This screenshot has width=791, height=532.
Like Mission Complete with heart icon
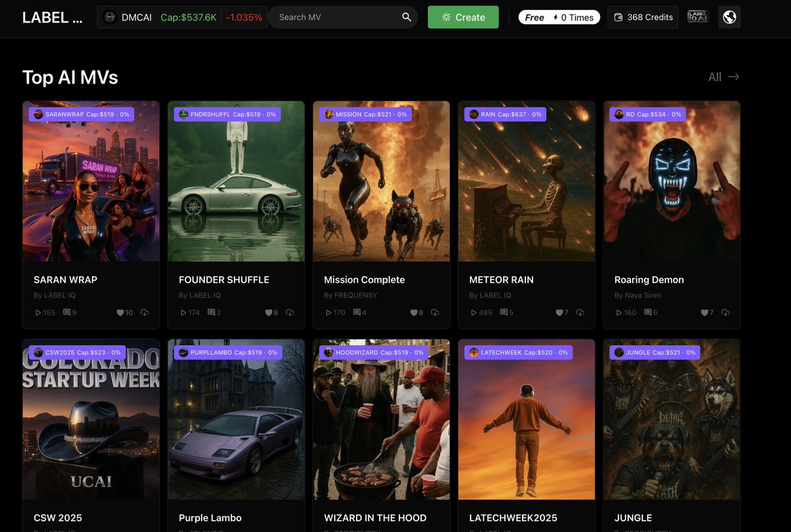413,312
